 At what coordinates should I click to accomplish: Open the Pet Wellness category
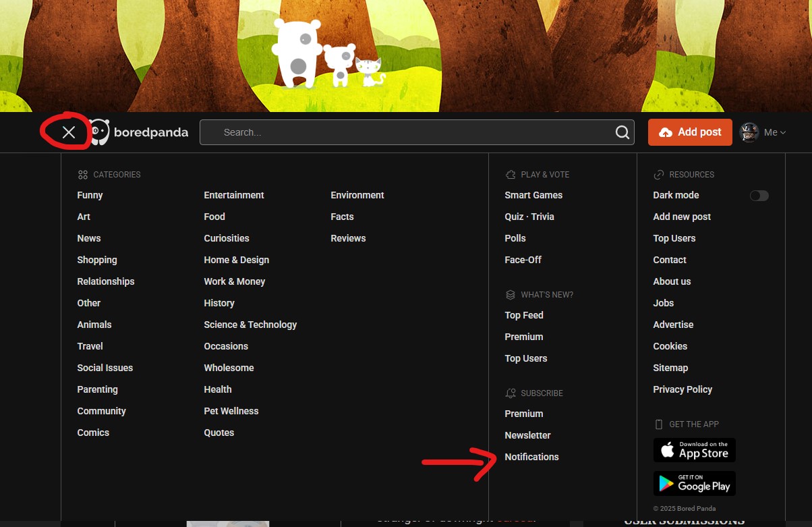[x=231, y=411]
